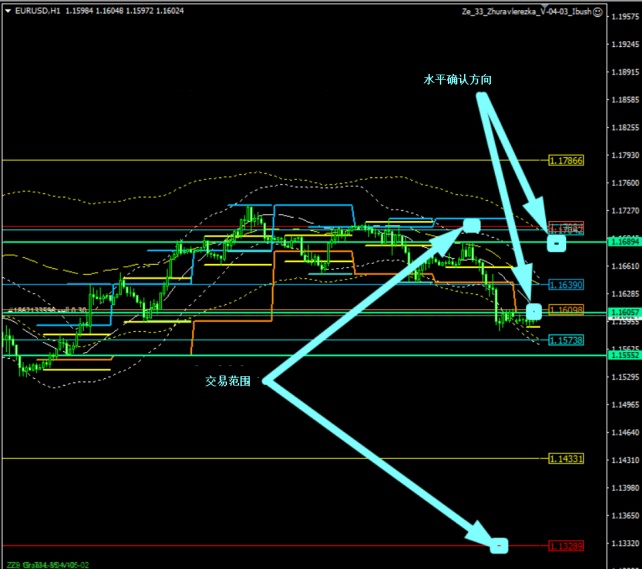Click the 1.16098 orange price label
Screen dimensions: 642x569
tap(566, 310)
